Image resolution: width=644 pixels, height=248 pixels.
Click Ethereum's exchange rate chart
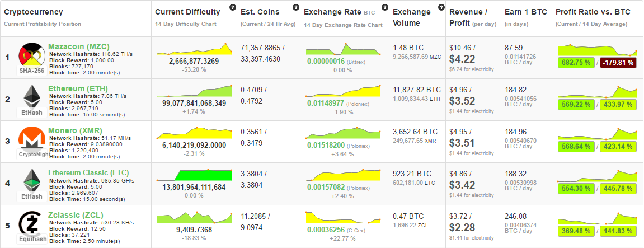pos(344,91)
